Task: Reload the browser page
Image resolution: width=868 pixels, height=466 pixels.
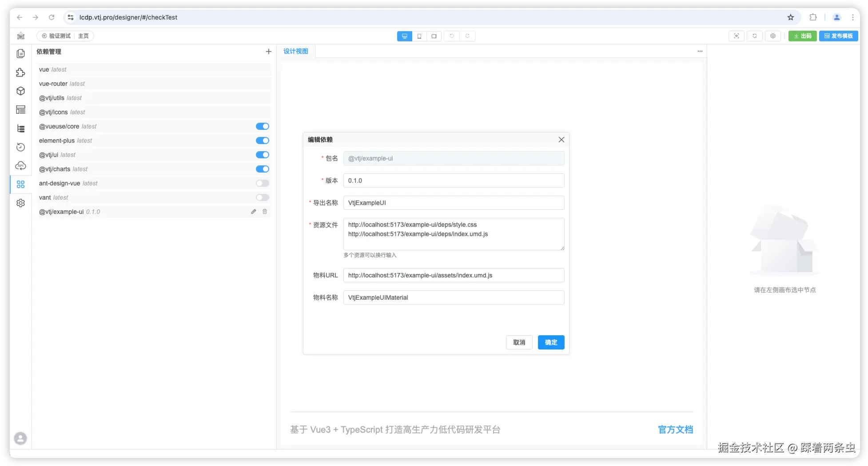Action: pyautogui.click(x=52, y=17)
